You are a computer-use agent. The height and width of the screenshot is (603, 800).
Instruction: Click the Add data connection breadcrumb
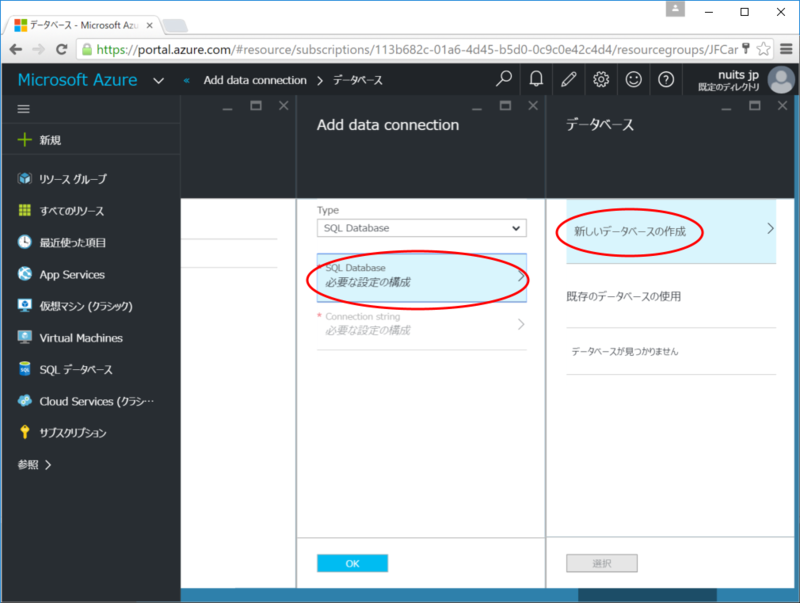click(x=255, y=80)
